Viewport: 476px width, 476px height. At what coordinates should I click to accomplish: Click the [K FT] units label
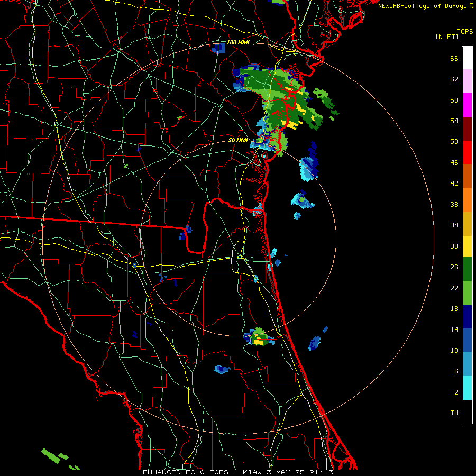(x=447, y=36)
